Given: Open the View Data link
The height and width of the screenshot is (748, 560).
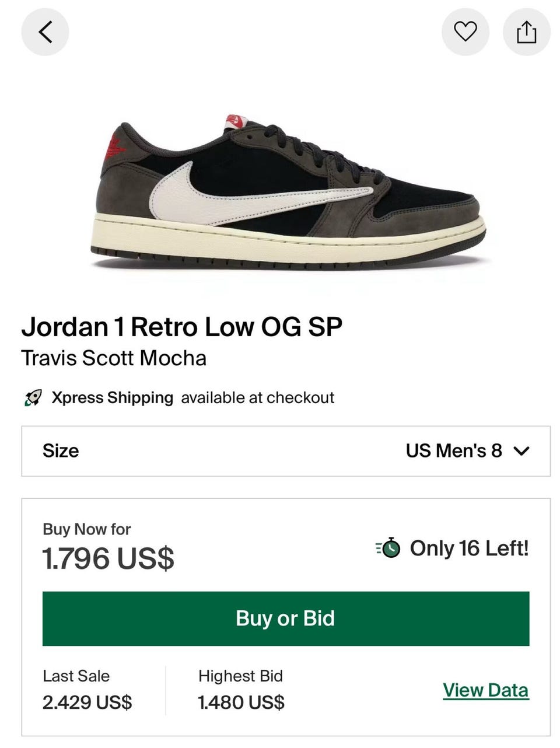Looking at the screenshot, I should 485,690.
